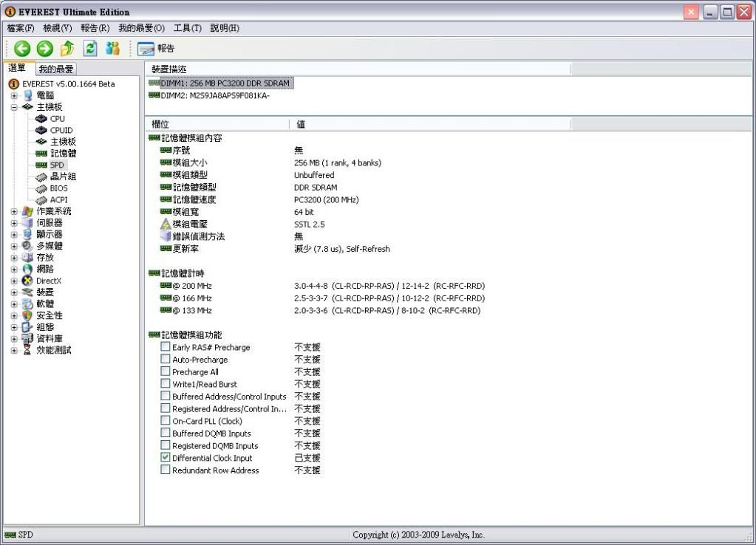
Task: Click the 模組電壓 warning triangle icon
Action: 166,224
